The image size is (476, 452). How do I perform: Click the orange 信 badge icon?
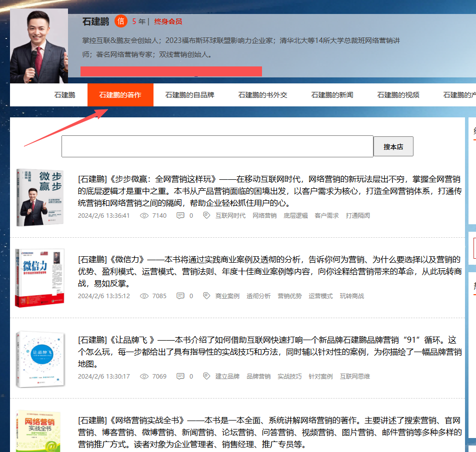[121, 21]
